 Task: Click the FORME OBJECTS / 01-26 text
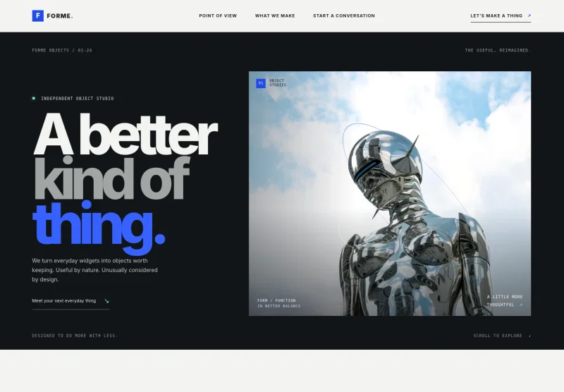(62, 50)
